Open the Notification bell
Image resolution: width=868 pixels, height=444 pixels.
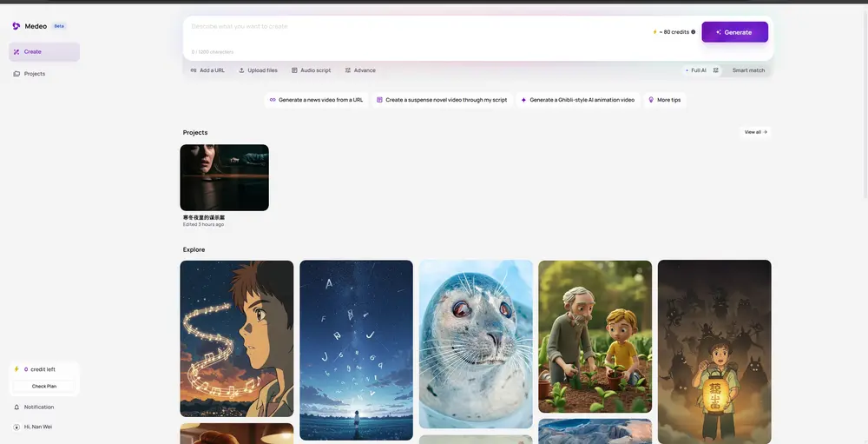click(16, 407)
